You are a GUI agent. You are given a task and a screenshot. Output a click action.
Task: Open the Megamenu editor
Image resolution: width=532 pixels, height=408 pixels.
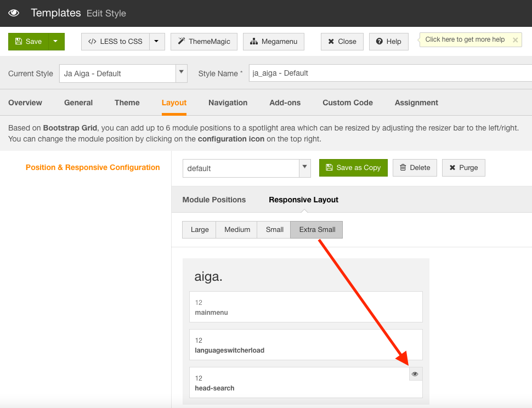tap(274, 41)
